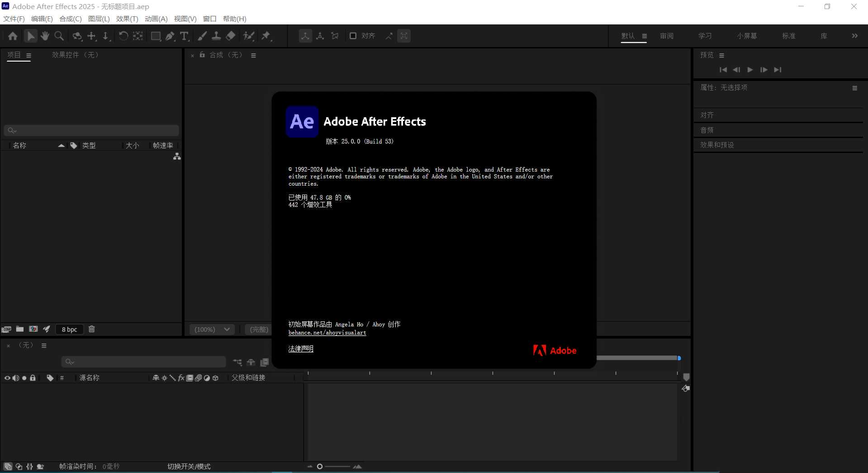Switch to the 学习 workspace
The image size is (868, 473).
[x=705, y=36]
